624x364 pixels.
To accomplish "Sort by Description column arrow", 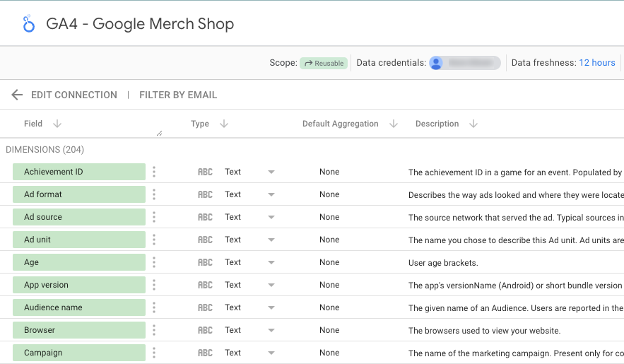I will tap(473, 124).
